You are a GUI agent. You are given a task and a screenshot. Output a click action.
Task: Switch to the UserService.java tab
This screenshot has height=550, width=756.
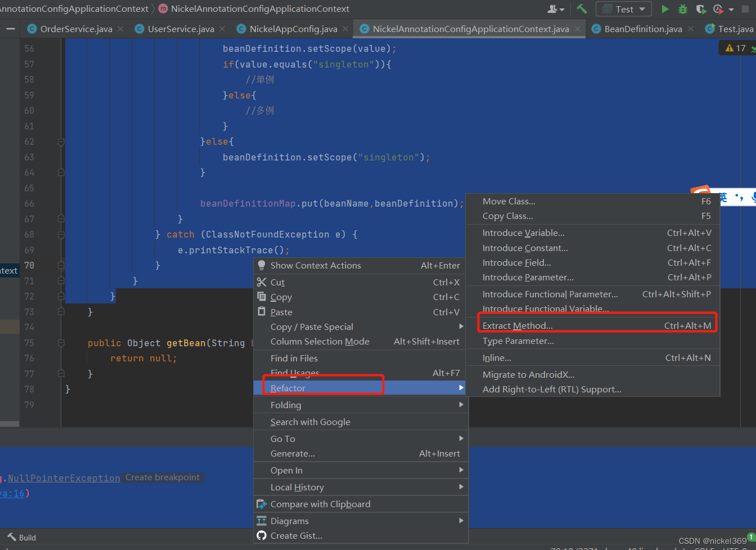[x=181, y=29]
